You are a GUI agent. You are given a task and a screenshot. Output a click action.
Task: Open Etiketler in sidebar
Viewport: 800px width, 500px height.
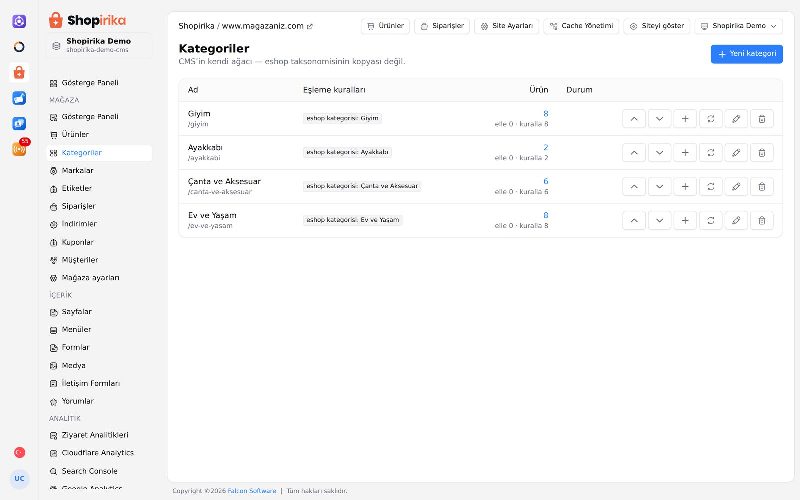click(x=98, y=188)
